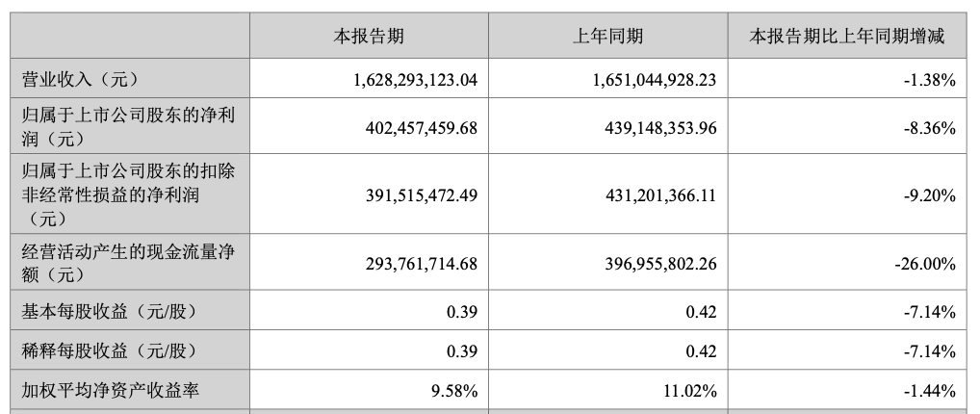Click the 上年同期 column header
This screenshot has width=980, height=414.
click(607, 37)
